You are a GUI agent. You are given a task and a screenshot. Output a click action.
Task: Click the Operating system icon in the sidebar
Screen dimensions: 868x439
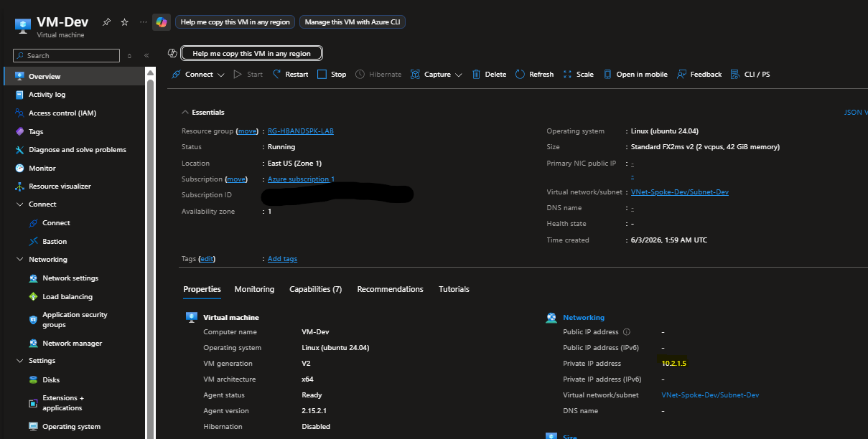(x=34, y=427)
